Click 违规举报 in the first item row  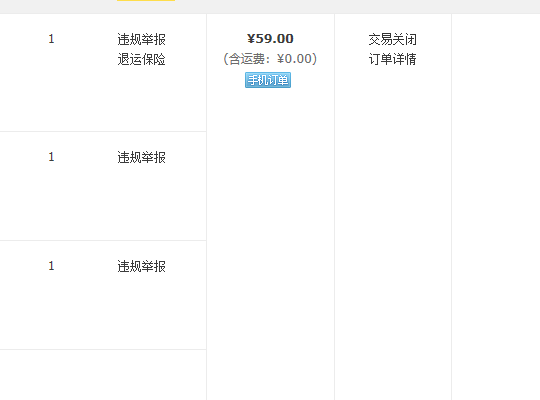tap(142, 39)
